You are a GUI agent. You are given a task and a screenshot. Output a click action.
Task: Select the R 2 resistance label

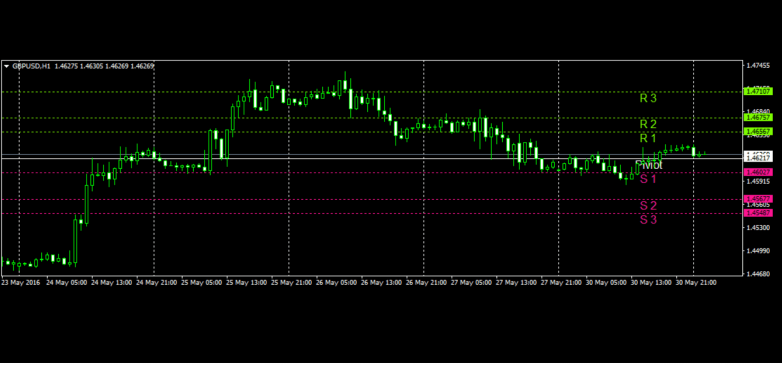(648, 124)
